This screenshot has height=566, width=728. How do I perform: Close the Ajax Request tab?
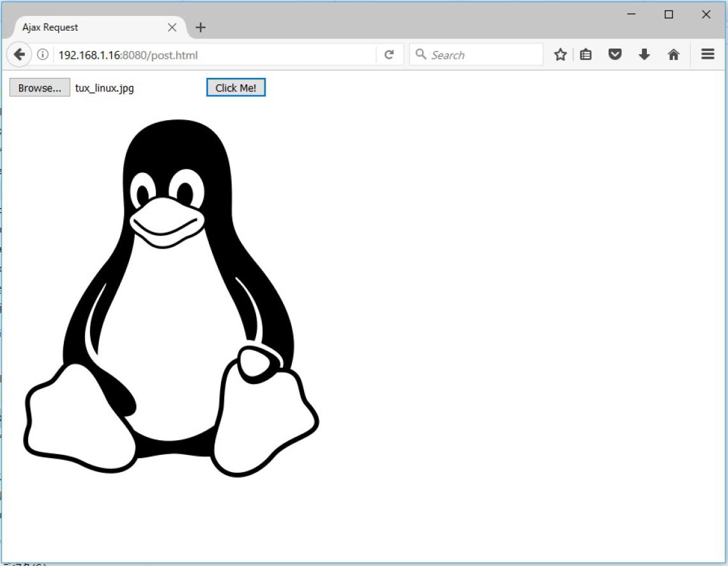pyautogui.click(x=171, y=27)
